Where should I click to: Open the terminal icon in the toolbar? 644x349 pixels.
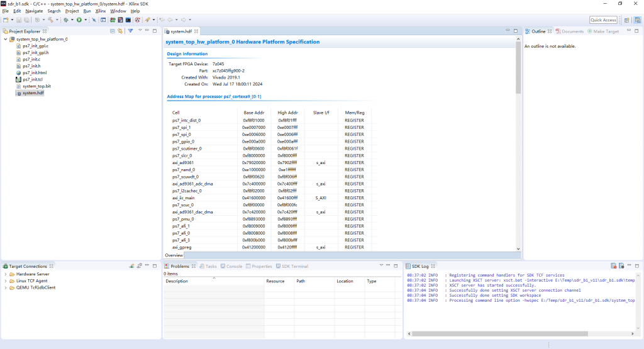point(128,19)
